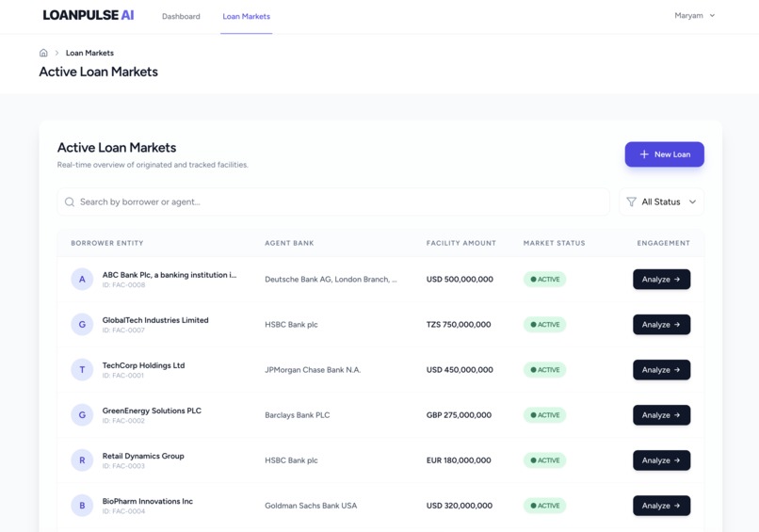Select the Loan Markets tab
The image size is (759, 532).
tap(247, 16)
